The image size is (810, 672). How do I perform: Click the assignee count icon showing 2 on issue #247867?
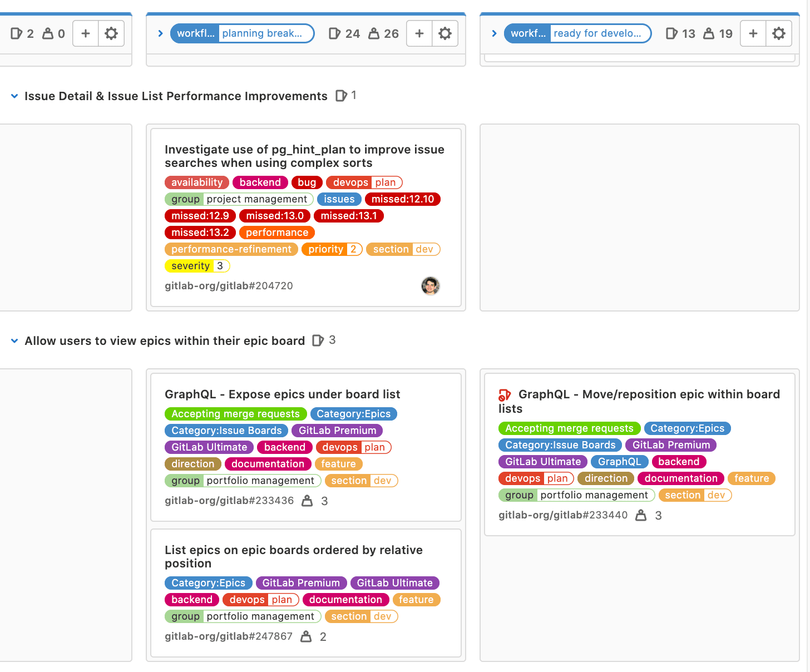(x=306, y=636)
